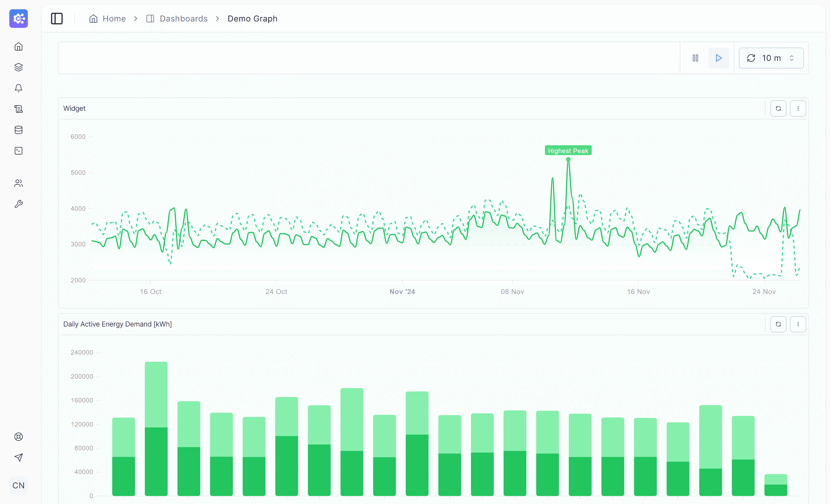This screenshot has height=504, width=830.
Task: Click the refresh arrows icon beside 10 m
Action: tap(751, 58)
